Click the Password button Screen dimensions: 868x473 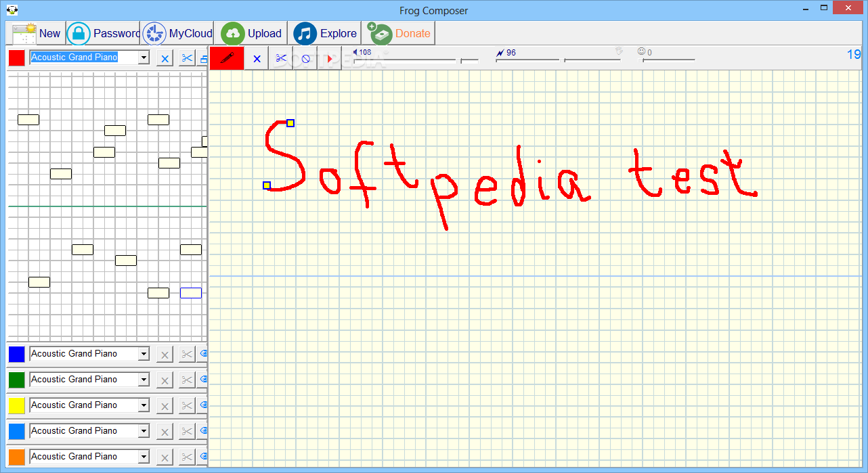(x=103, y=33)
